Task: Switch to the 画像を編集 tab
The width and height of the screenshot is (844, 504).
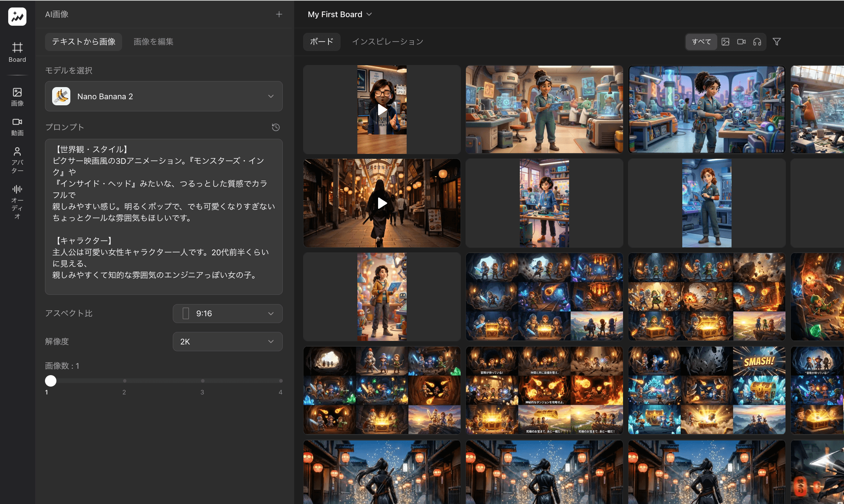Action: (x=153, y=42)
